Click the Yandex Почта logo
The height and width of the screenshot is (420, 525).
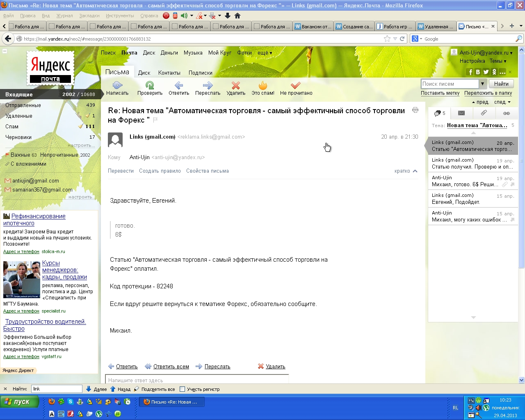point(50,68)
